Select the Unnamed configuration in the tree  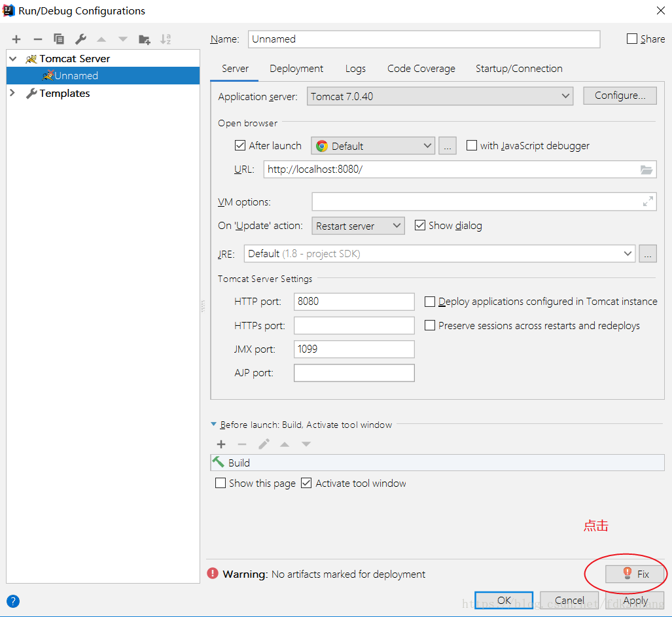103,75
